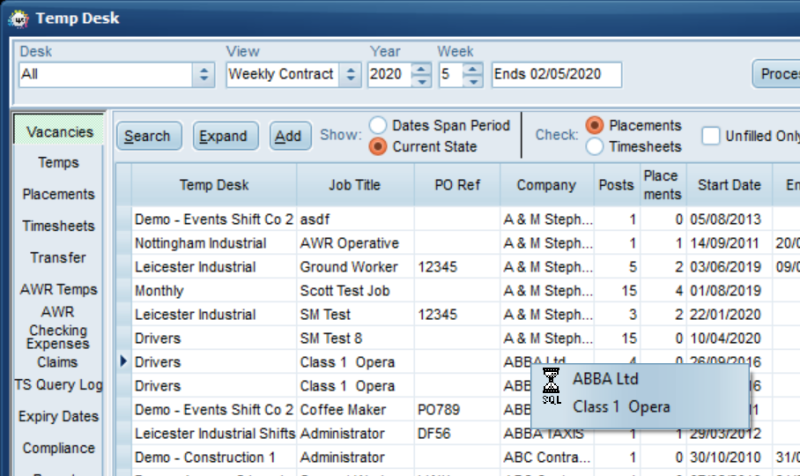This screenshot has height=476, width=800.
Task: Click the Scott Test Job cell
Action: click(x=355, y=291)
